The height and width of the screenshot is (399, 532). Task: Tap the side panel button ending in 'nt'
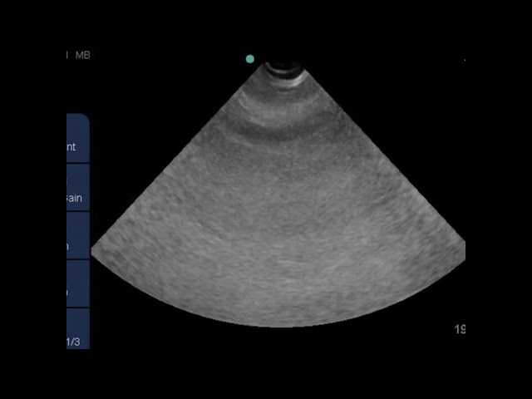click(78, 139)
